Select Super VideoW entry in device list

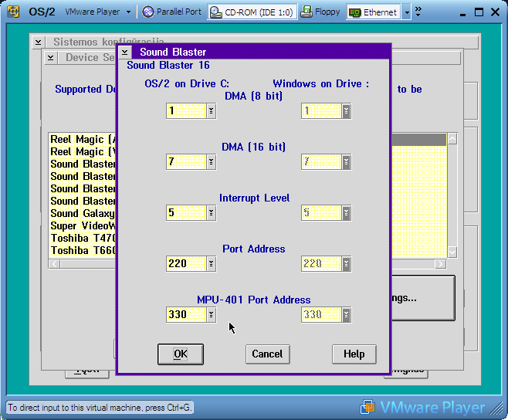click(83, 226)
